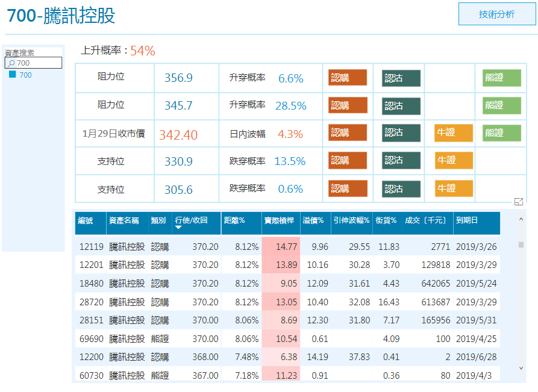
Task: Click 認購 button in the 356.9 row
Action: pyautogui.click(x=348, y=78)
